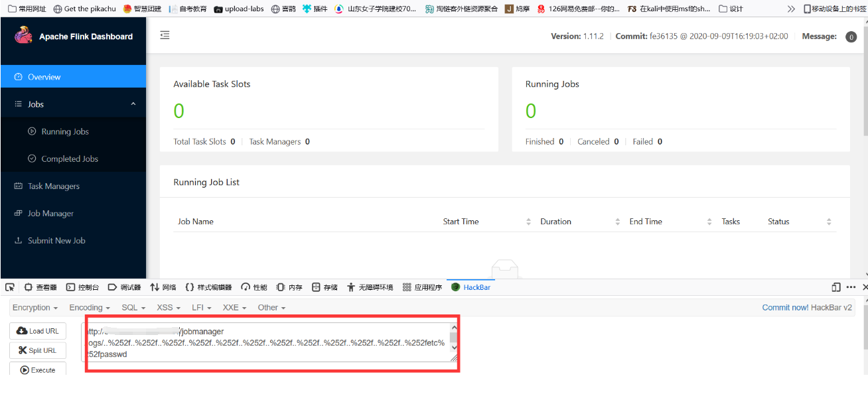Open the Completed Jobs sidebar entry
The width and height of the screenshot is (868, 402).
(x=70, y=159)
